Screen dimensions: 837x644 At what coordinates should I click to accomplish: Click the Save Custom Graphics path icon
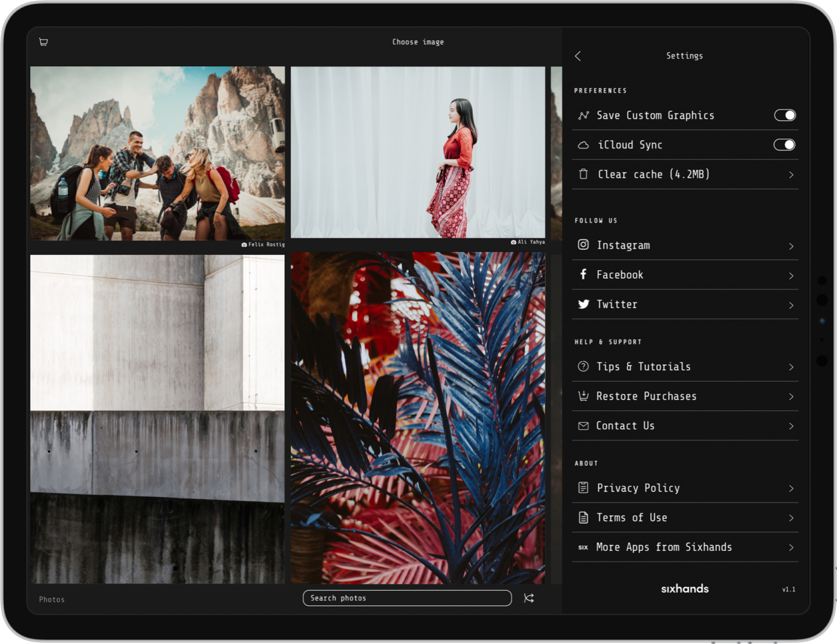[583, 115]
